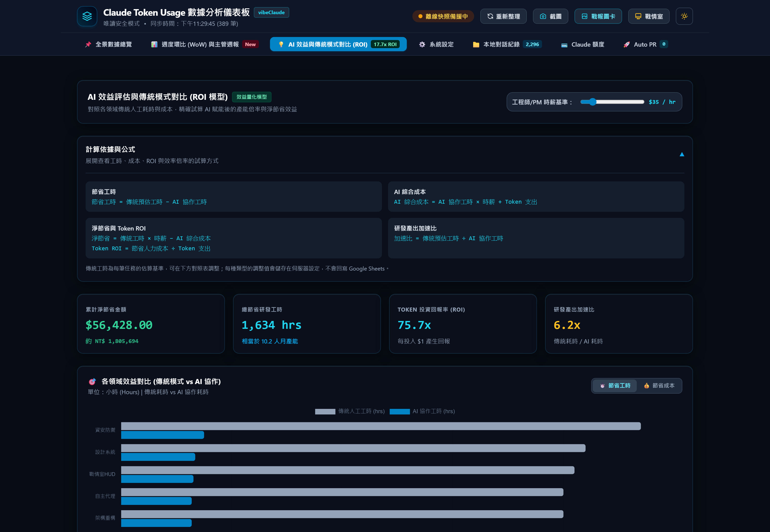The height and width of the screenshot is (532, 770).
Task: Click the 約 NT$ 1,805,694 amount
Action: [x=112, y=341]
